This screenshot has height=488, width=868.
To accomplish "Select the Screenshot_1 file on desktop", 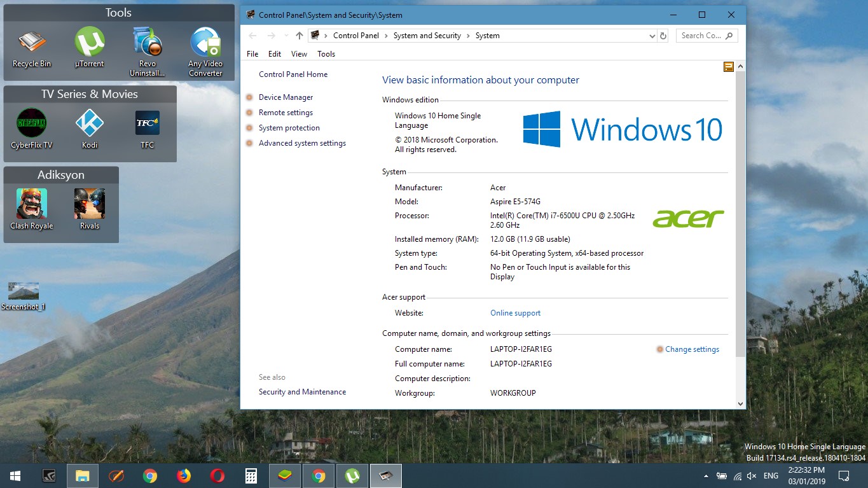I will tap(24, 296).
